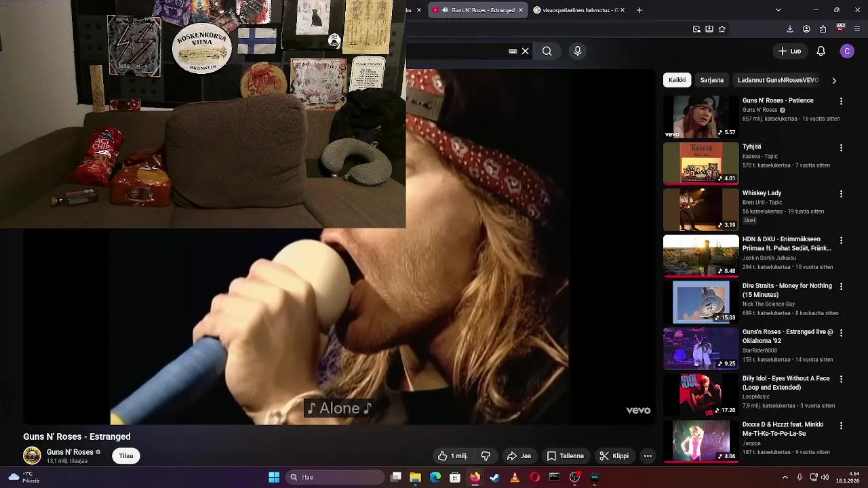Open the on-screen keyboard in search box
The height and width of the screenshot is (488, 868).
[513, 51]
